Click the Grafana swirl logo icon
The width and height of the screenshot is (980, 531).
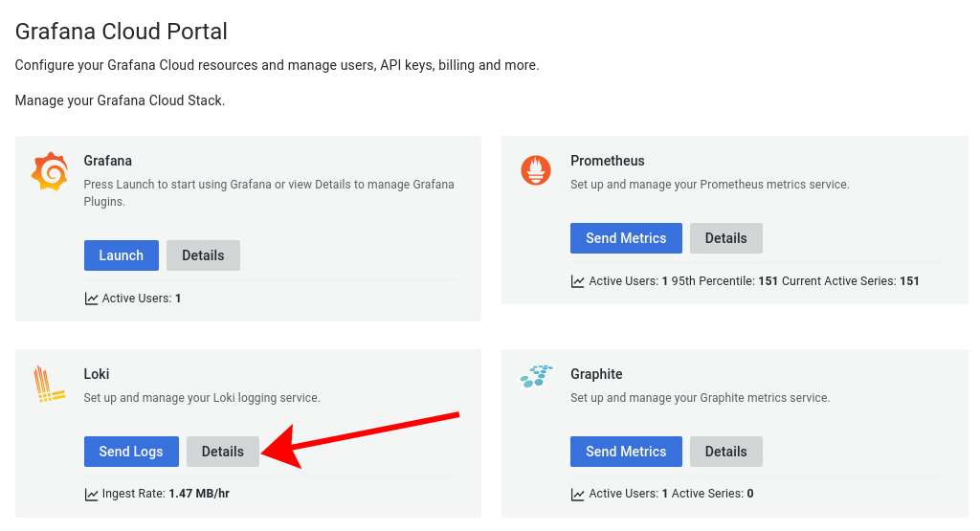pos(50,171)
